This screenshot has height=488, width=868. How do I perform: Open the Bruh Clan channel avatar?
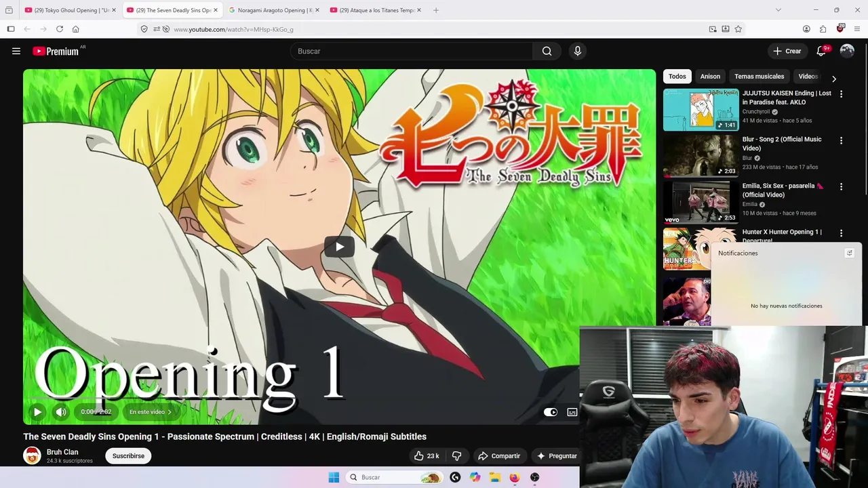click(x=32, y=455)
